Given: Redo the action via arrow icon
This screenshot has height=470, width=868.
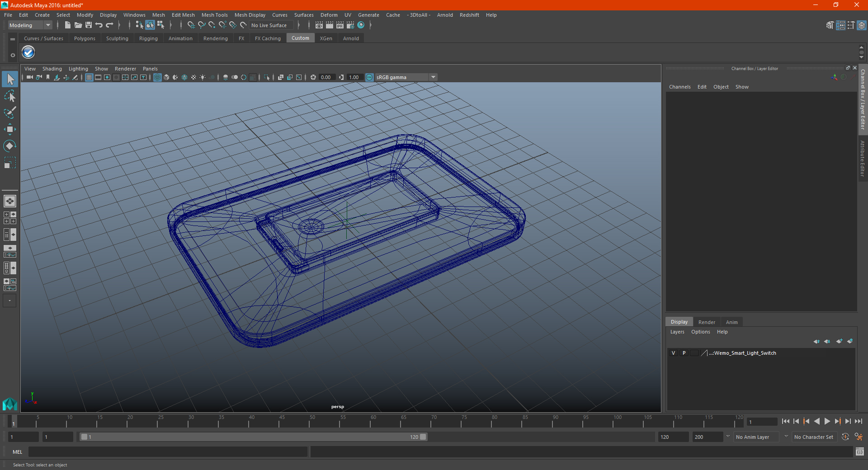Looking at the screenshot, I should point(109,25).
